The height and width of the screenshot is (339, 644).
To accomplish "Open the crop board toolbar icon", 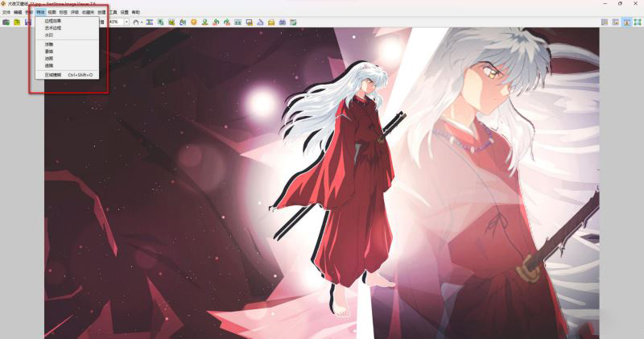I will (171, 23).
